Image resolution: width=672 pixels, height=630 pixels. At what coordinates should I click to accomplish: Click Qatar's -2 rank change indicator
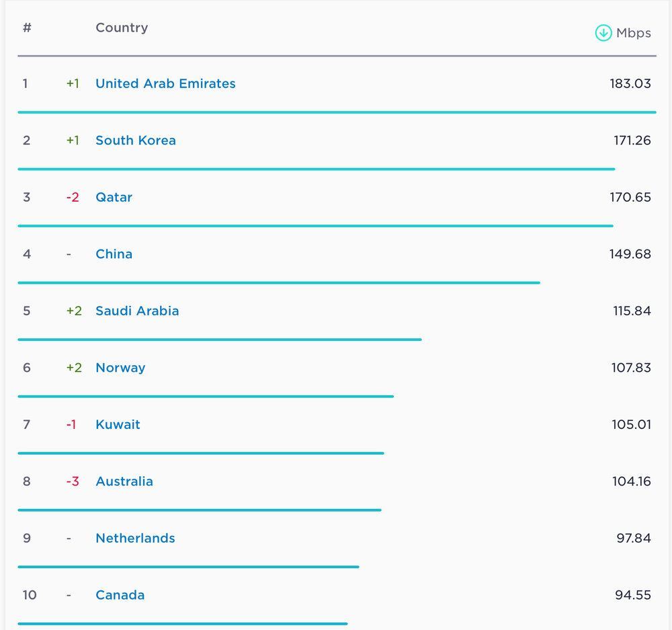pos(73,197)
